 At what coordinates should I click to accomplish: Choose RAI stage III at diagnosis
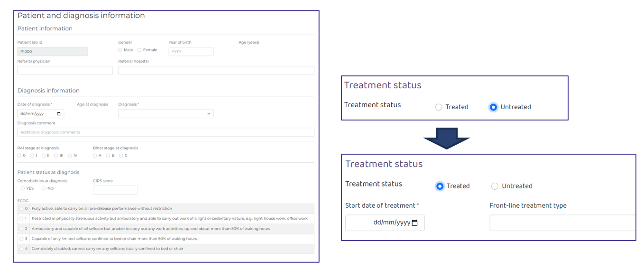click(56, 156)
